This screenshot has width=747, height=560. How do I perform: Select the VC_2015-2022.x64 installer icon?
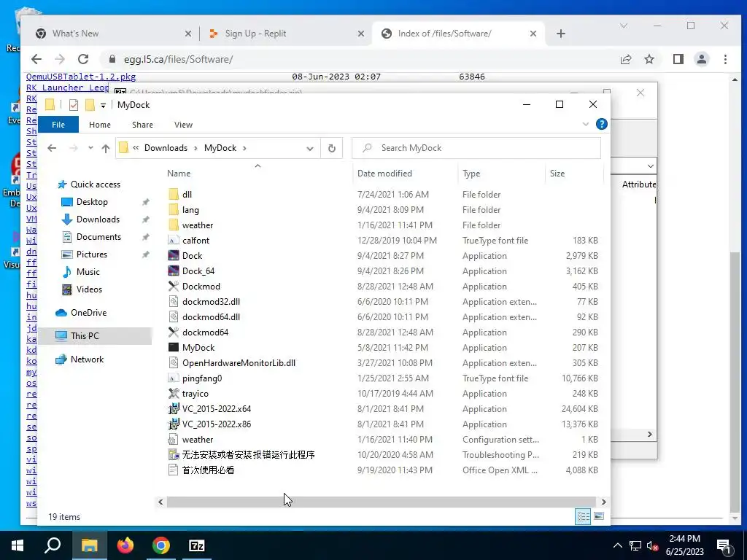[x=174, y=408]
